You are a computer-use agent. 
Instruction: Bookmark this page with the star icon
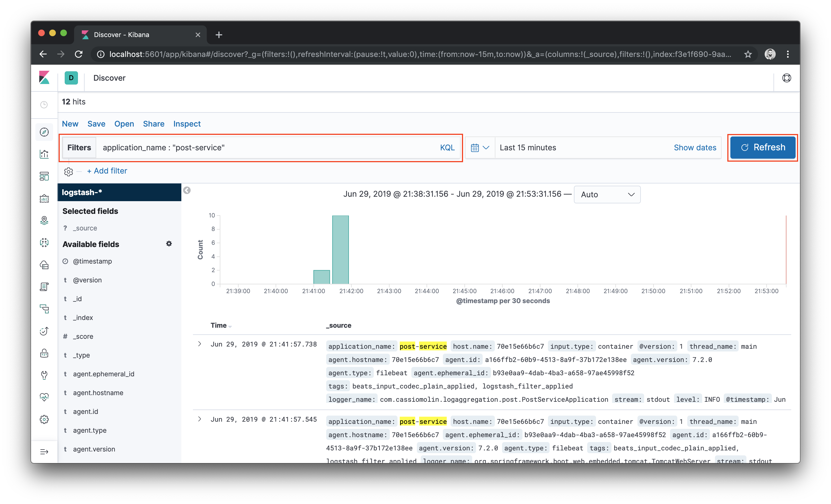point(748,54)
